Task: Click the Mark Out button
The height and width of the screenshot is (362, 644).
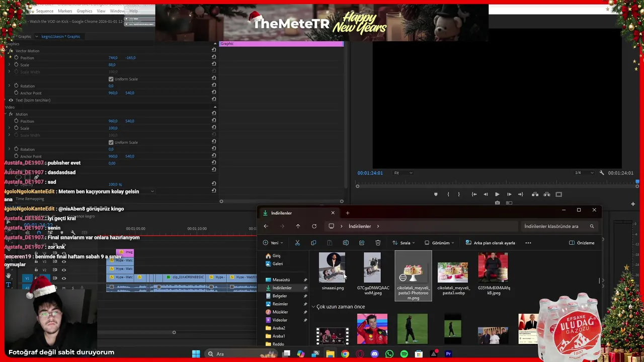Action: [x=459, y=194]
